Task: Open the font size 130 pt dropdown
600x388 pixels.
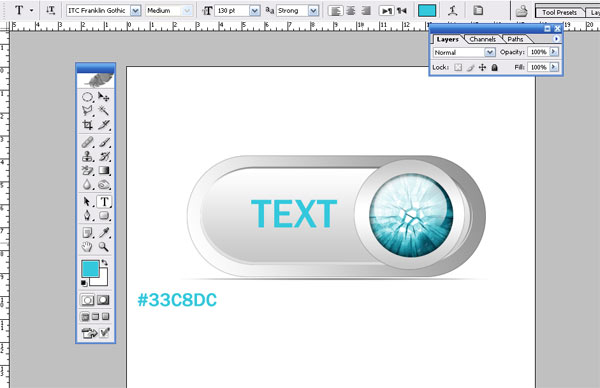Action: (x=254, y=11)
